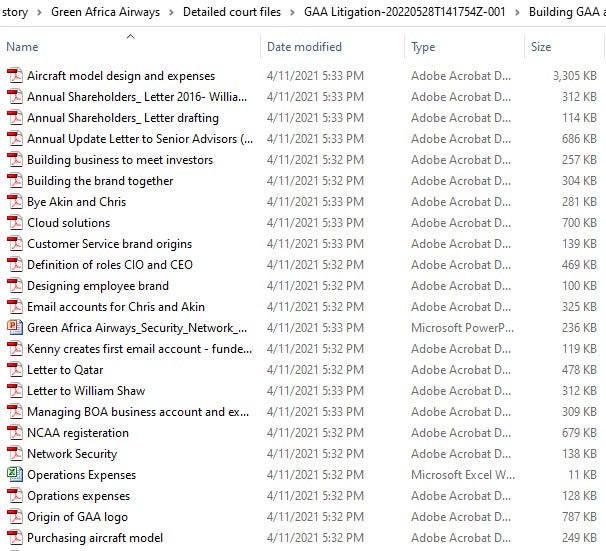This screenshot has width=606, height=551.
Task: Click PowerPoint icon of Green Africa Airways_Security_Network file
Action: pyautogui.click(x=15, y=328)
